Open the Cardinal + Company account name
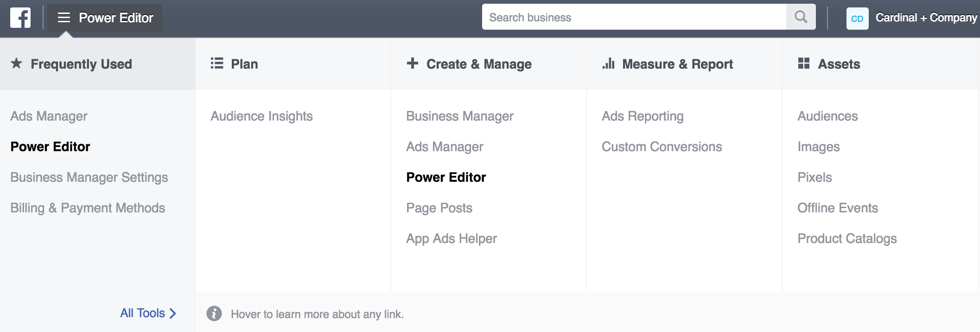 click(926, 18)
